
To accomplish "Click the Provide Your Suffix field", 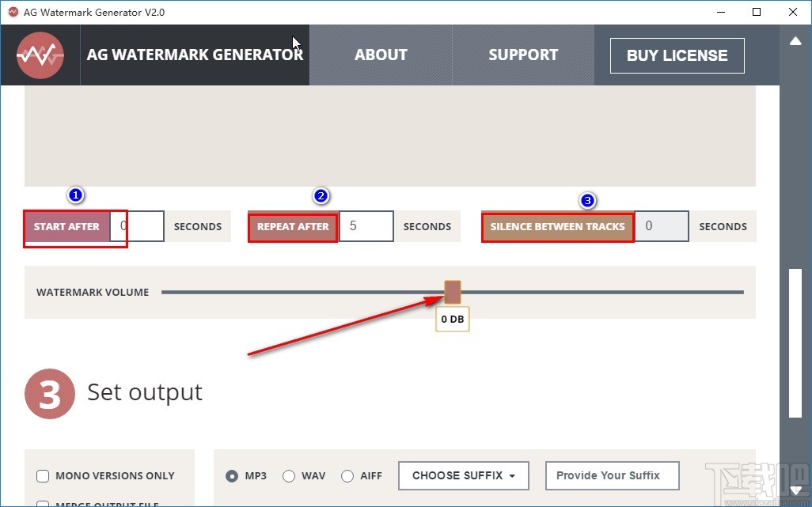I will [612, 475].
